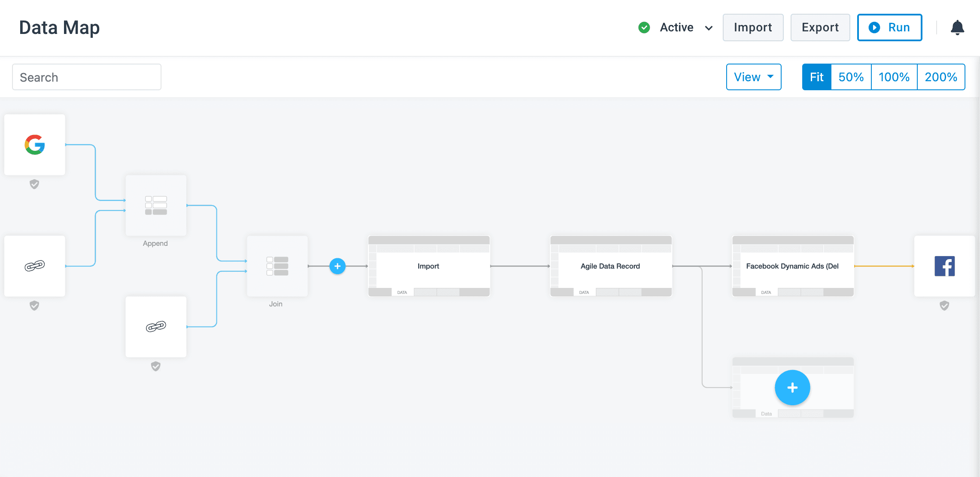Switch zoom to 200%
The width and height of the screenshot is (980, 477).
[940, 77]
